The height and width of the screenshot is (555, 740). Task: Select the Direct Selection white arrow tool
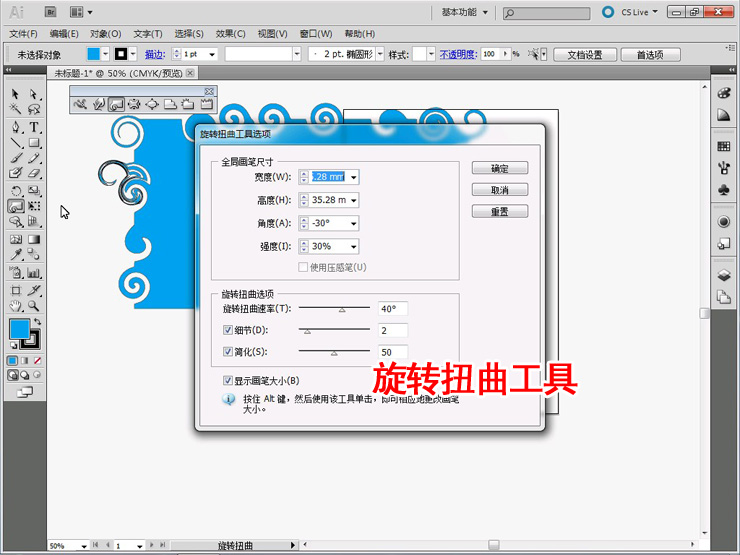coord(34,94)
